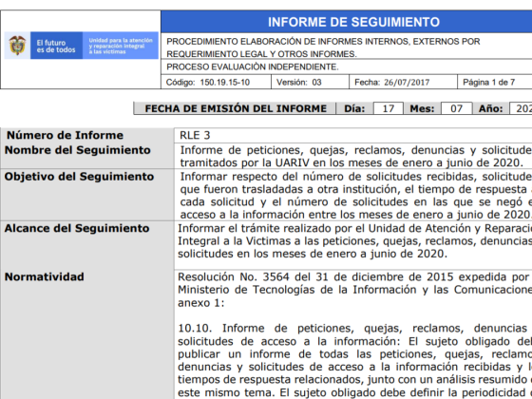Image resolution: width=532 pixels, height=399 pixels.
Task: Click 'Ministerio de Tecnologías de la Información' line
Action: coord(355,290)
